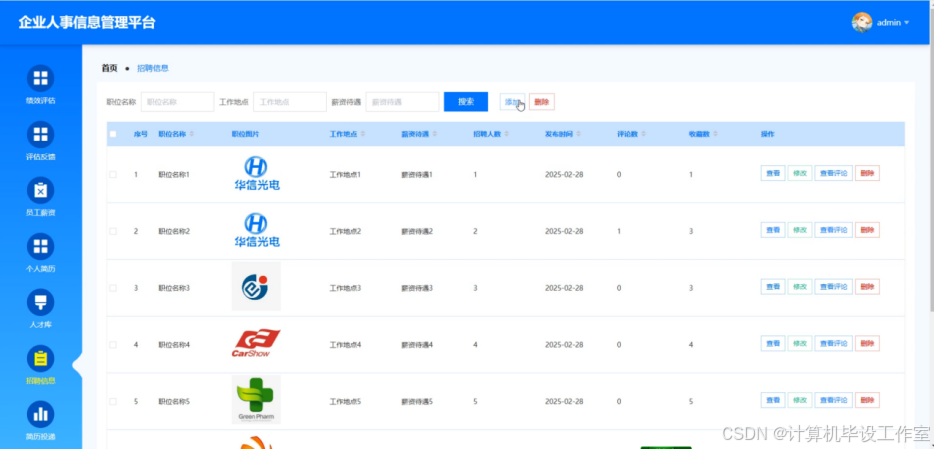Screen dimensions: 934x449
Task: Click 删除 for row 职位名称2
Action: pos(867,230)
